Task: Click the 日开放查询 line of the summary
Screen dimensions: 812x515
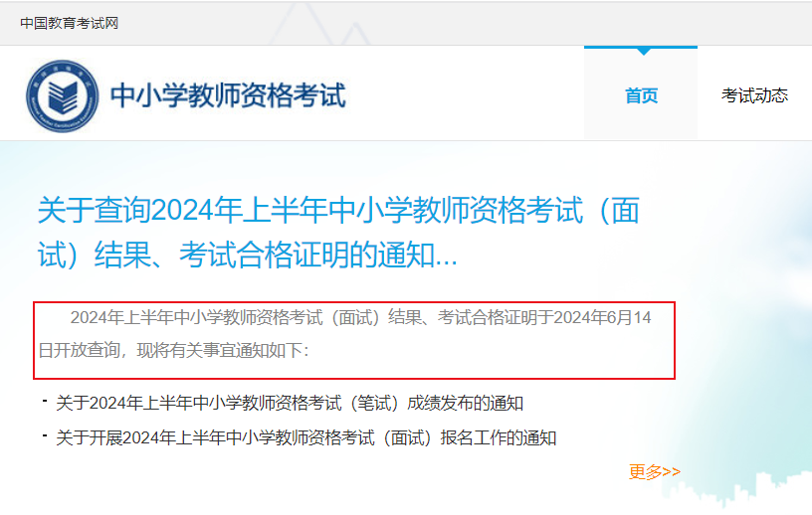Action: [x=173, y=350]
